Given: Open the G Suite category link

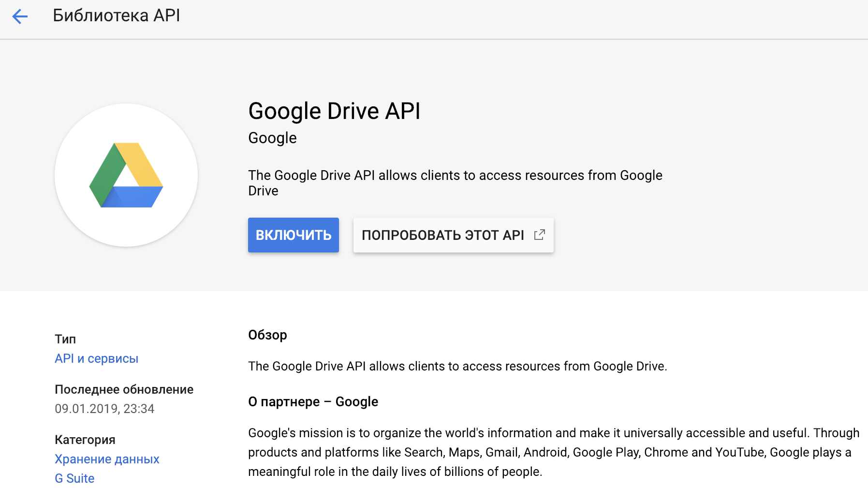Looking at the screenshot, I should [74, 478].
